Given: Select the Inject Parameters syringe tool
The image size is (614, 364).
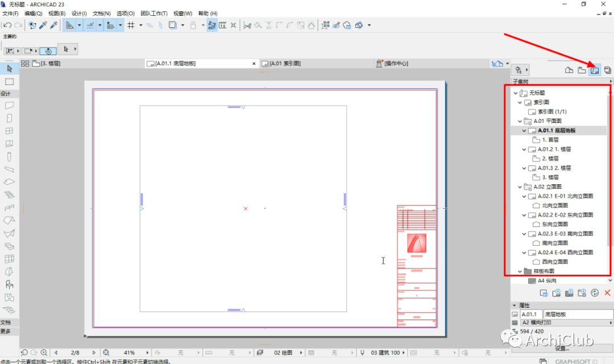Looking at the screenshot, I should [53, 25].
